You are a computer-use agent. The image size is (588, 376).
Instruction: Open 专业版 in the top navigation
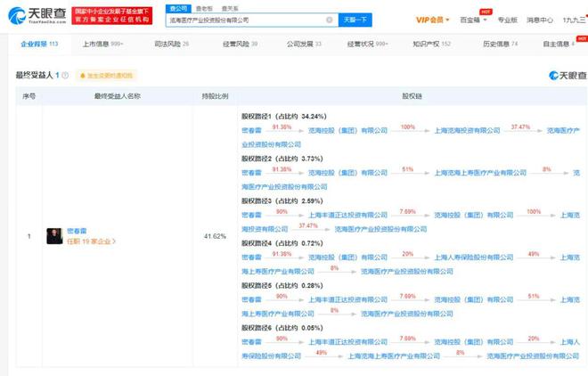pyautogui.click(x=508, y=20)
